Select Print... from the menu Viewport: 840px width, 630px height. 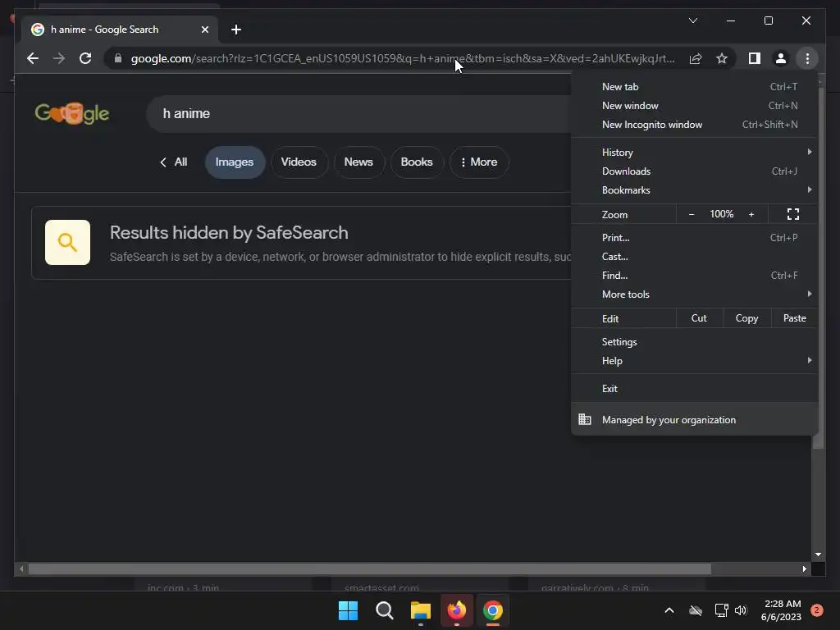pos(694,237)
